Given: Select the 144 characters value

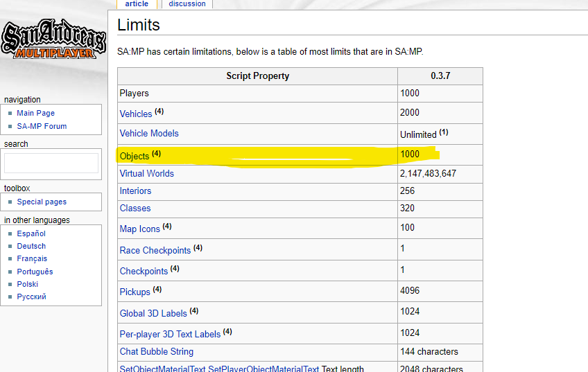Looking at the screenshot, I should (429, 351).
